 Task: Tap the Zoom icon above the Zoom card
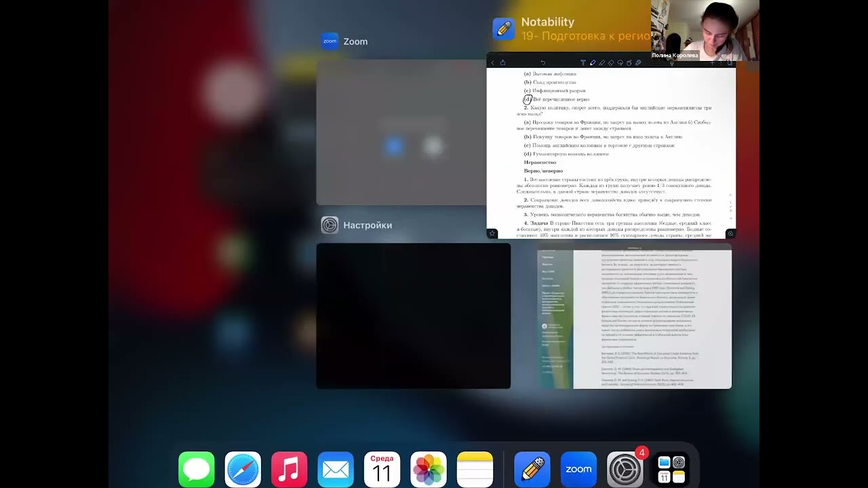(330, 41)
